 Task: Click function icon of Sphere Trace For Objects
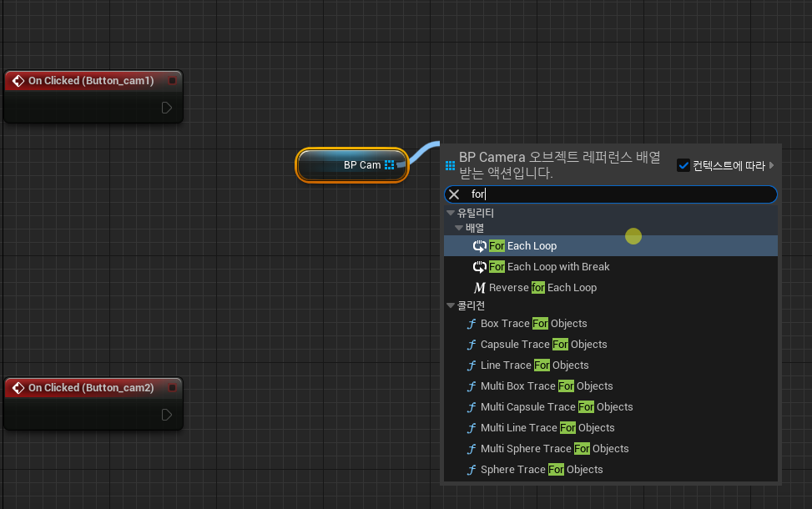tap(472, 470)
